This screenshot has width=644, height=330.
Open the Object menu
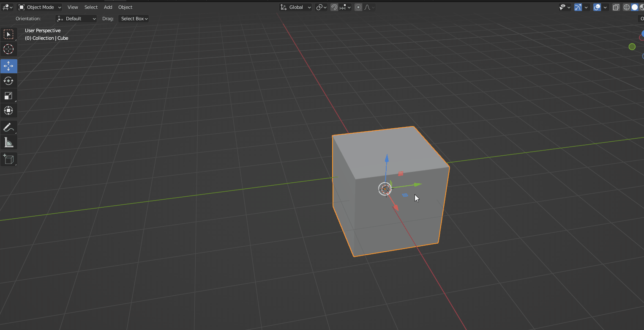(x=125, y=7)
